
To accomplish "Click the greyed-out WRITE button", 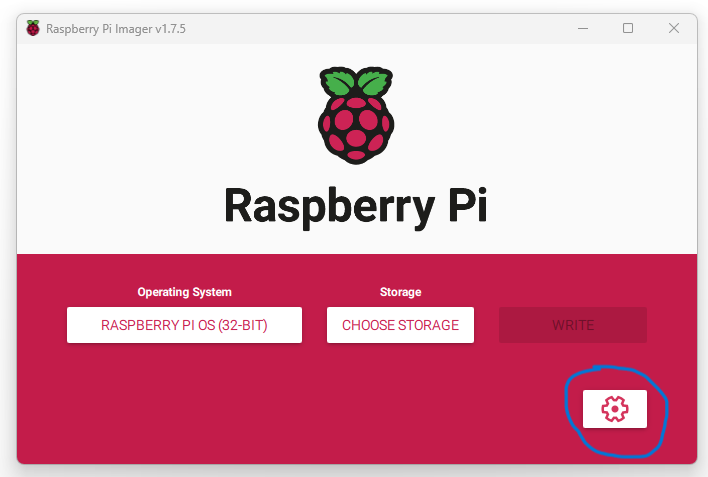I will coord(573,325).
